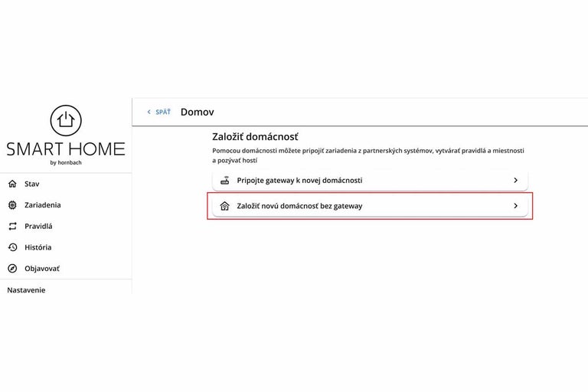Click the Objavovať compass icon
Screen dimensions: 588x392
12,269
